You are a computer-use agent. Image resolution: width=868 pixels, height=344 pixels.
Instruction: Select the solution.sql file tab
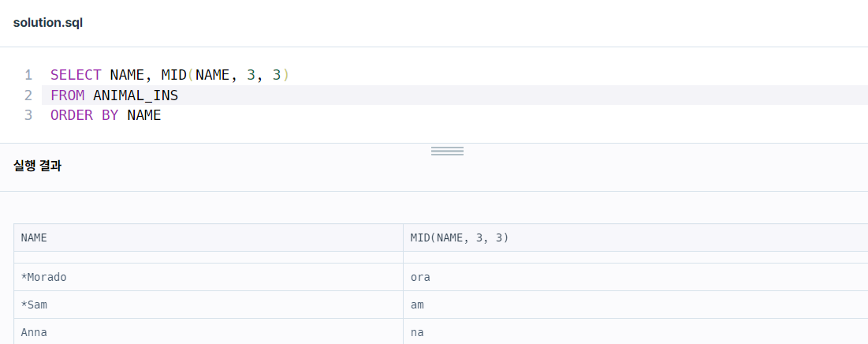click(x=48, y=23)
